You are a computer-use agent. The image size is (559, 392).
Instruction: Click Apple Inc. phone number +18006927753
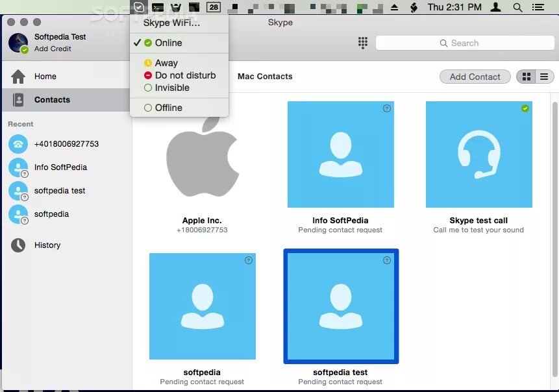202,230
